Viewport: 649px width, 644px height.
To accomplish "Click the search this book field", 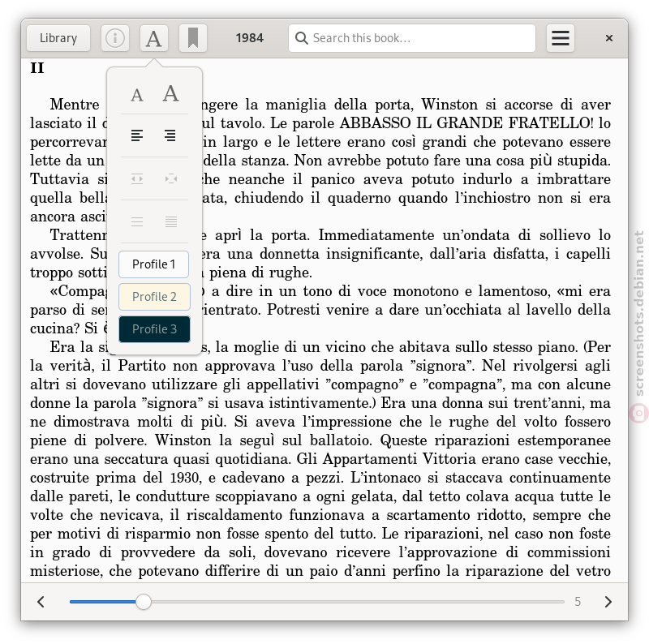I will click(x=412, y=38).
